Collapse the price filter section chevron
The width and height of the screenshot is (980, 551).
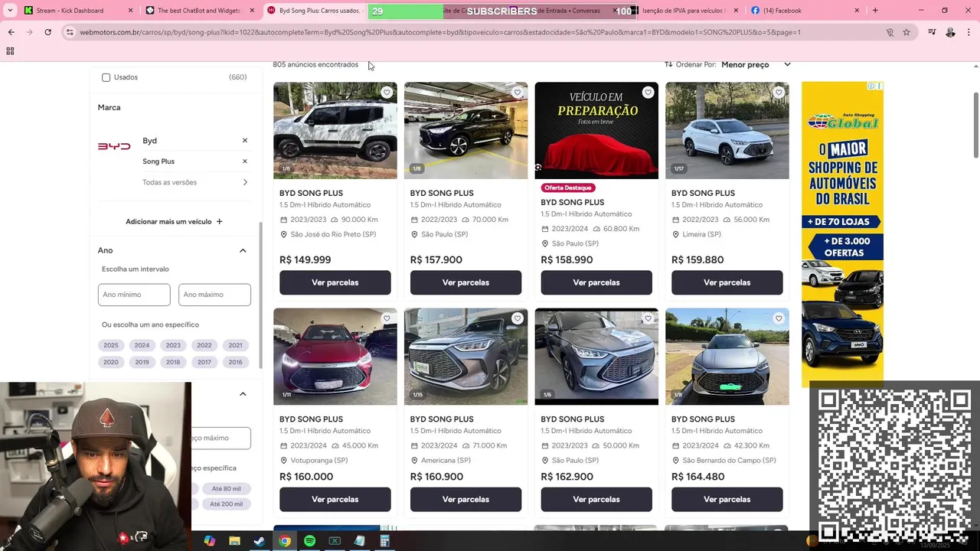click(243, 394)
